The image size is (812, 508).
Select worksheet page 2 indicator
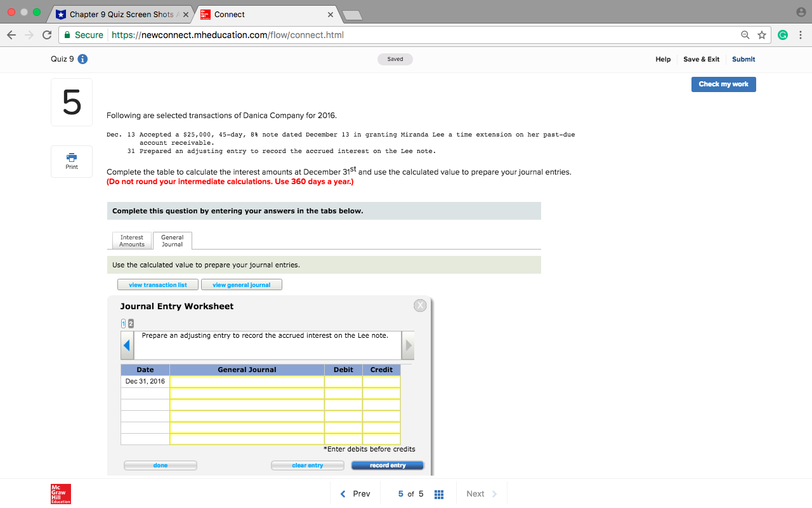coord(130,323)
